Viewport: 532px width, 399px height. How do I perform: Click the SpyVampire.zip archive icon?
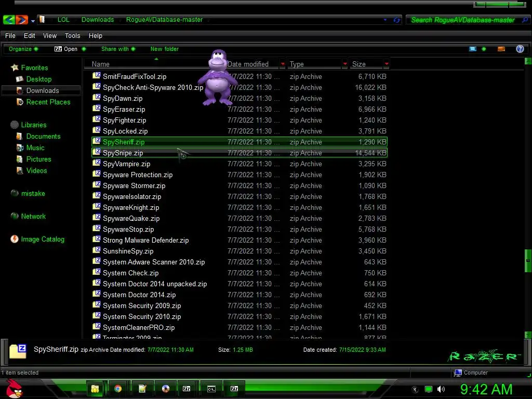click(96, 163)
